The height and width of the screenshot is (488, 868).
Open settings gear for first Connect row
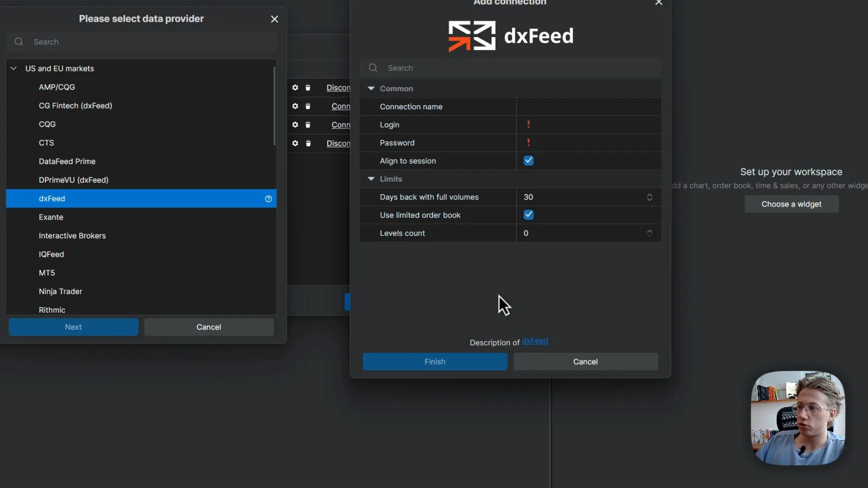[295, 106]
